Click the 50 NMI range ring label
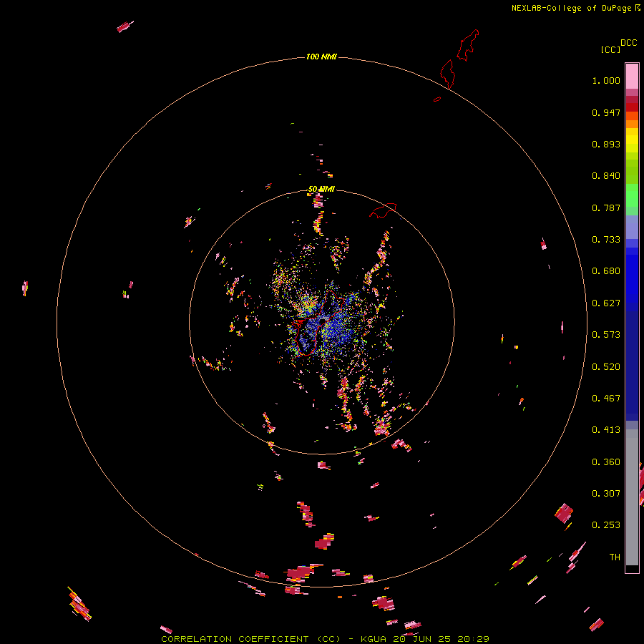This screenshot has width=644, height=644. pyautogui.click(x=321, y=190)
